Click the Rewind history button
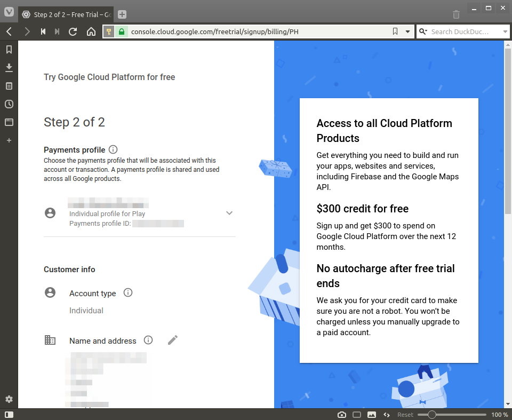Screen dimensions: 512x420 (43, 31)
